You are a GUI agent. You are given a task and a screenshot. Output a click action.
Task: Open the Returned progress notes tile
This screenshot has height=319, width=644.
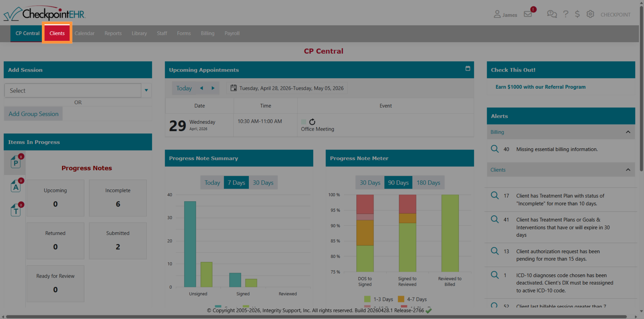pyautogui.click(x=55, y=241)
